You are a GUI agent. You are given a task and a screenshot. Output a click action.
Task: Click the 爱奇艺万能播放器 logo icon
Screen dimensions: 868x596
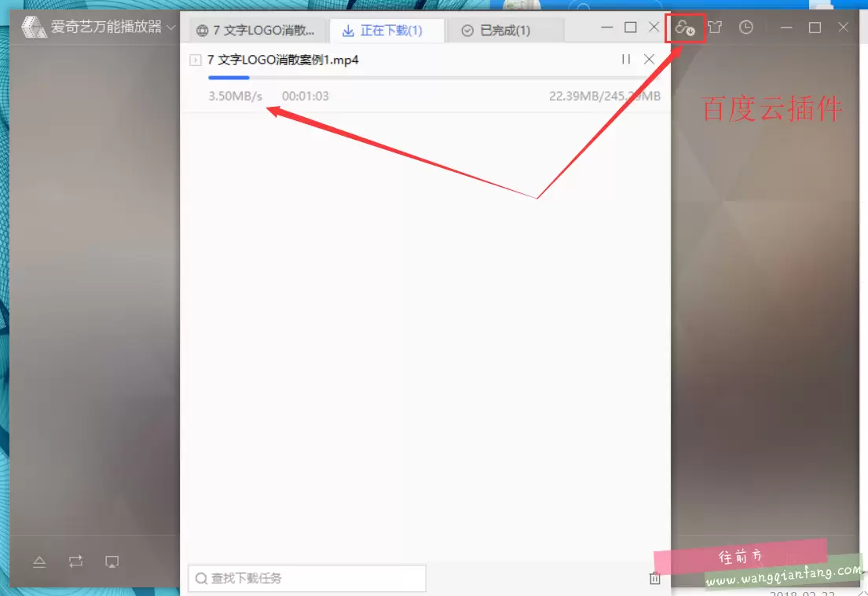tap(34, 27)
